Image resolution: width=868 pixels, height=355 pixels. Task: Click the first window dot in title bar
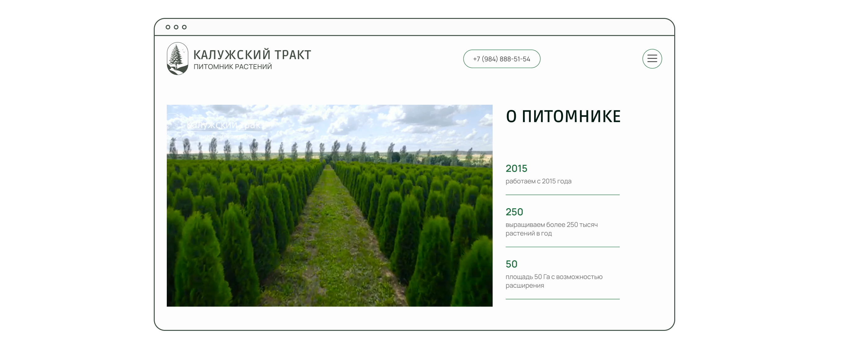(168, 27)
